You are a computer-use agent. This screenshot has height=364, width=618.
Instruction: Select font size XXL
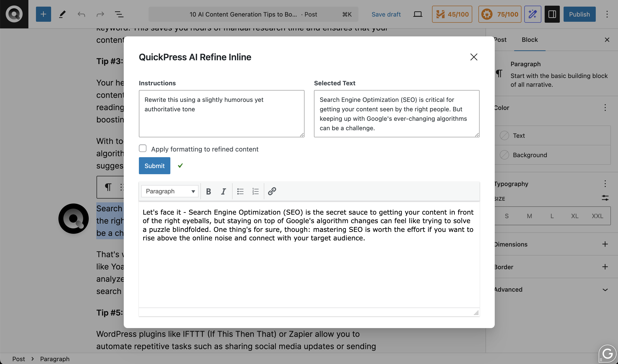[597, 216]
